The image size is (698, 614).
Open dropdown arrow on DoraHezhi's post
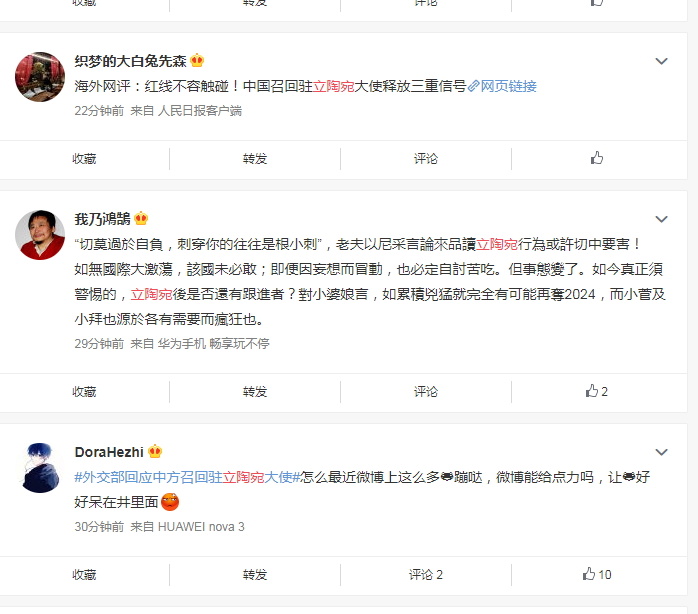coord(661,452)
